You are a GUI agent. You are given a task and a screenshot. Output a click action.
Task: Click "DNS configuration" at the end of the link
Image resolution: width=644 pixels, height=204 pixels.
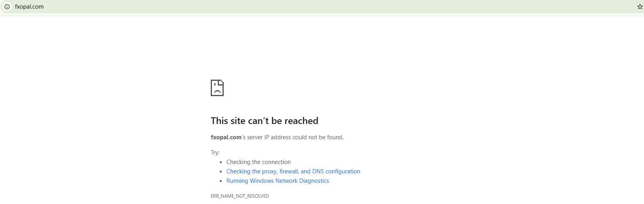[x=336, y=171]
